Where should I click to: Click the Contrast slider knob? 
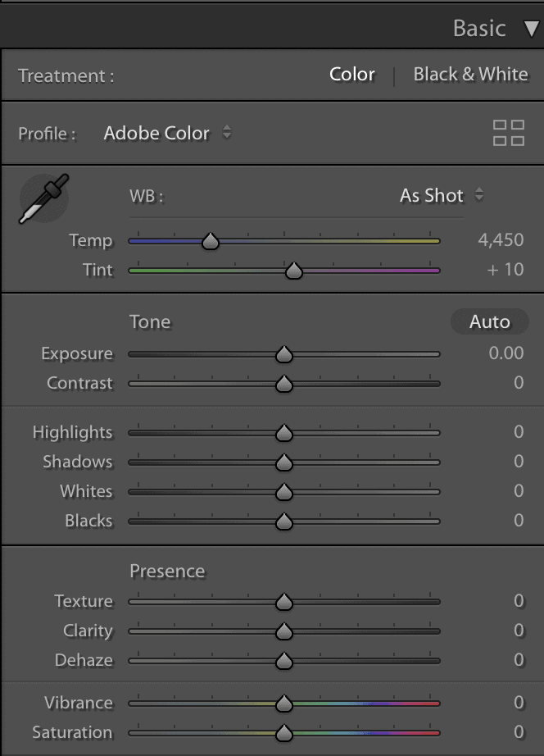[284, 384]
